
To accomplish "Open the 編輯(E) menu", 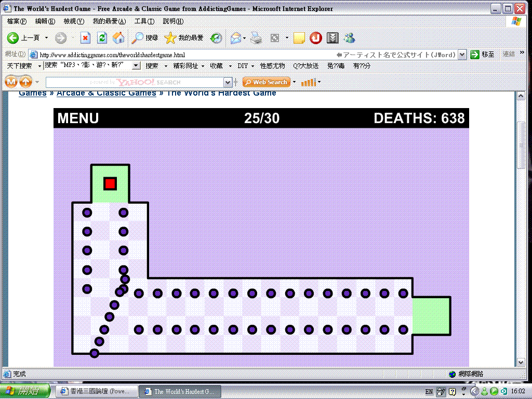I will (45, 21).
